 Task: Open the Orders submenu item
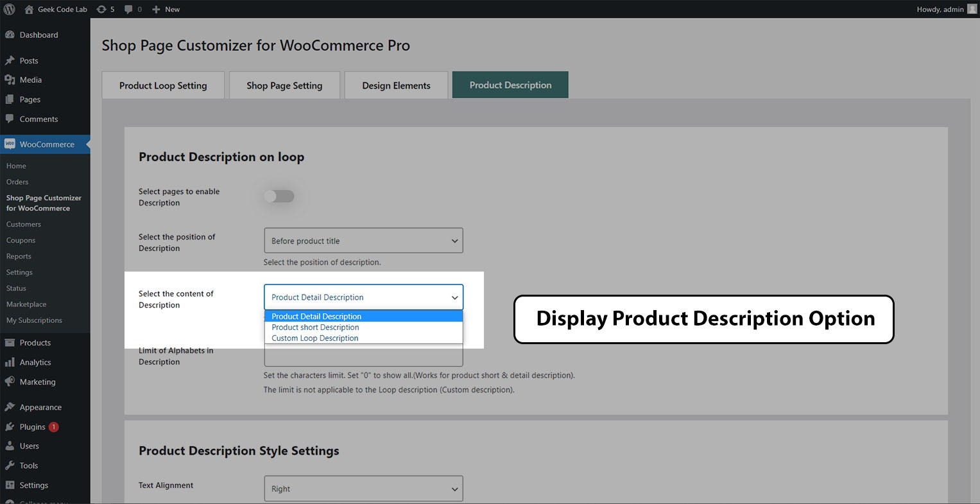[x=17, y=182]
